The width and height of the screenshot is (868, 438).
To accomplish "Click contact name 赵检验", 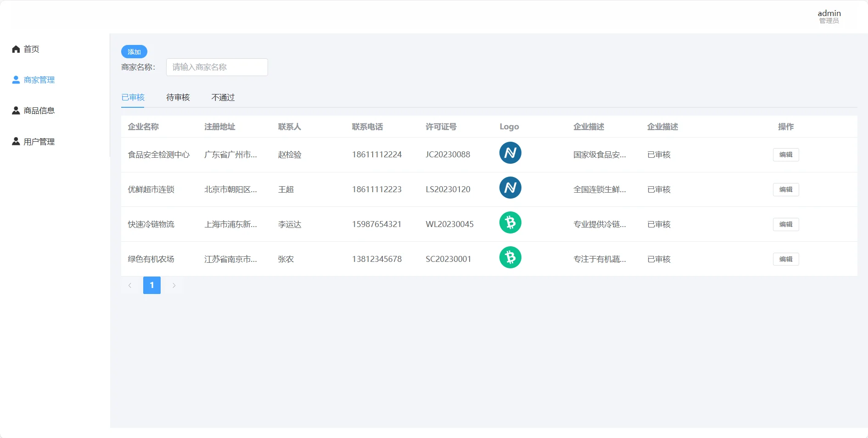I will click(x=290, y=155).
